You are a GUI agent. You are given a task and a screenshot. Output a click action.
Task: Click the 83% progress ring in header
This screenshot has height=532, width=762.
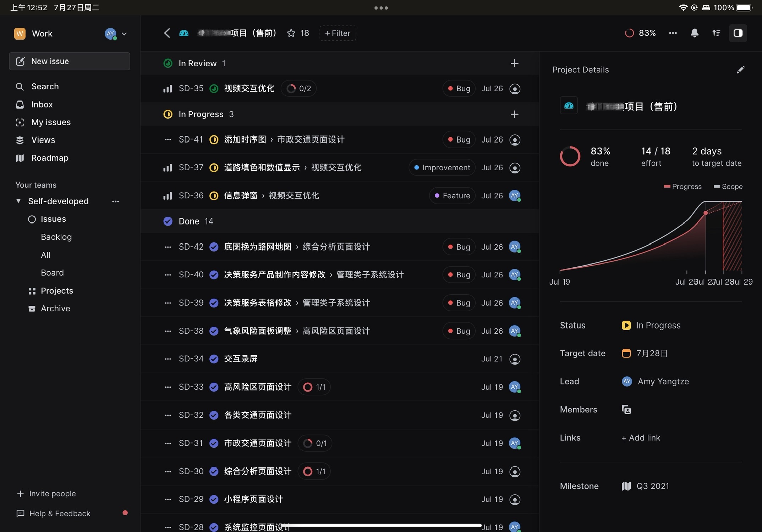point(629,33)
